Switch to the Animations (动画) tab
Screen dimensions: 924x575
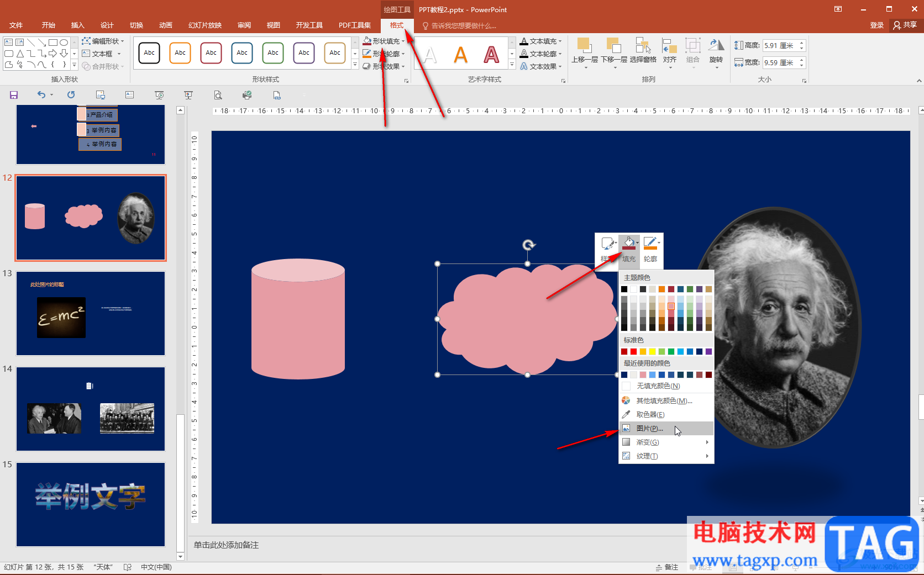tap(166, 25)
